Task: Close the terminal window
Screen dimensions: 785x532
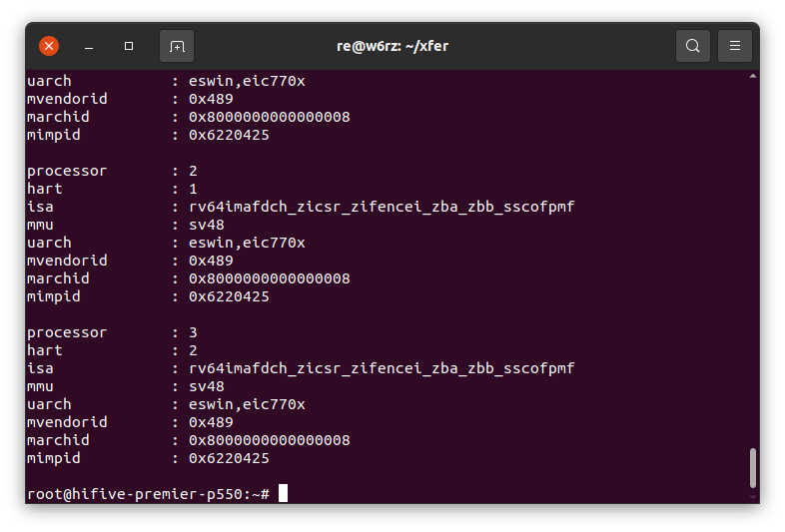Action: pyautogui.click(x=49, y=46)
